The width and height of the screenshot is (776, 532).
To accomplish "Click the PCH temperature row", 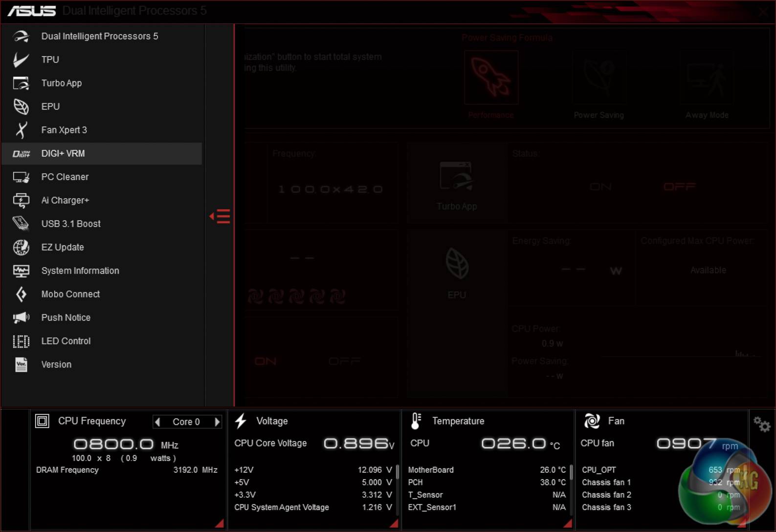I will 487,482.
